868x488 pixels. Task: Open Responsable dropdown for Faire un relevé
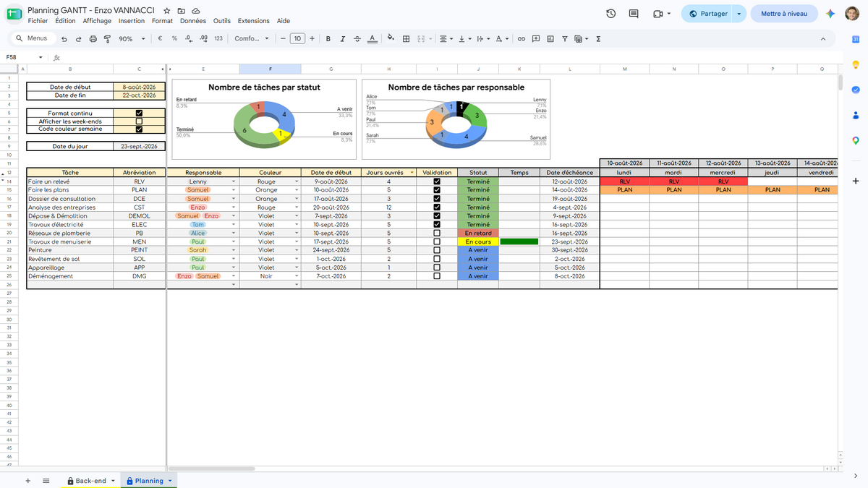click(233, 181)
